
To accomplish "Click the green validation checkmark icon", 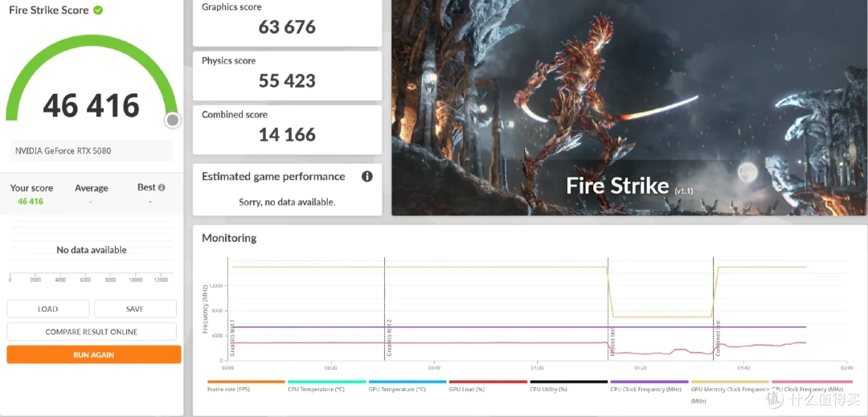I will click(98, 10).
